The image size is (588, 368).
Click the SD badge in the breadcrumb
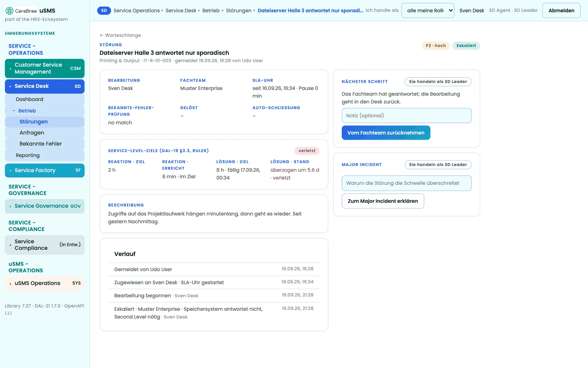point(104,10)
